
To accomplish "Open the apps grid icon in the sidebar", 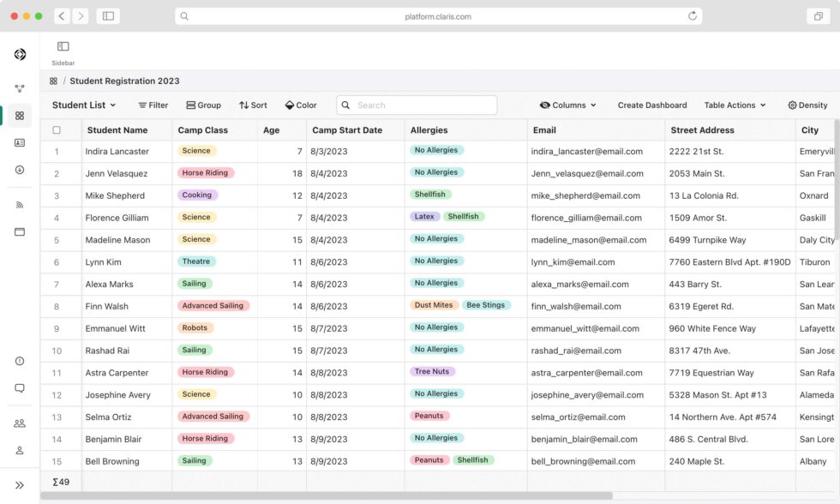I will click(x=19, y=114).
